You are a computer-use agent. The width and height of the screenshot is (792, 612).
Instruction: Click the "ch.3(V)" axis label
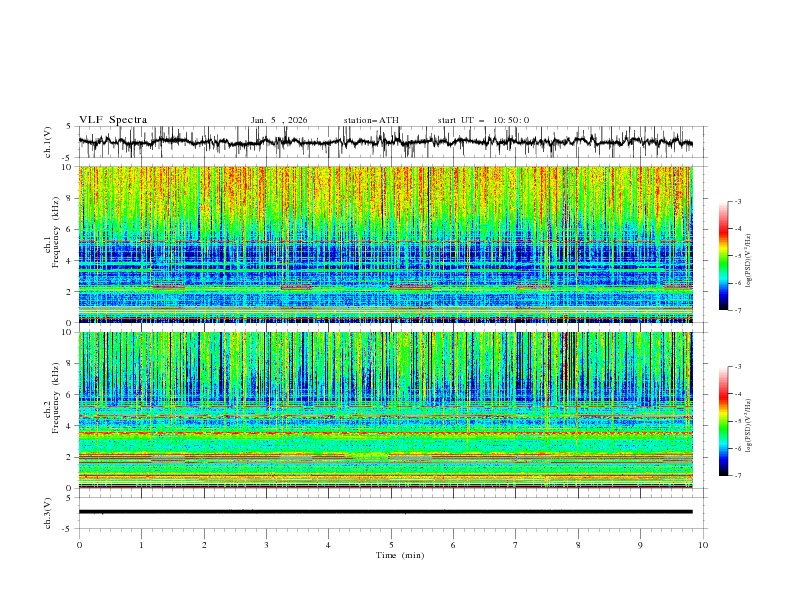coord(48,513)
